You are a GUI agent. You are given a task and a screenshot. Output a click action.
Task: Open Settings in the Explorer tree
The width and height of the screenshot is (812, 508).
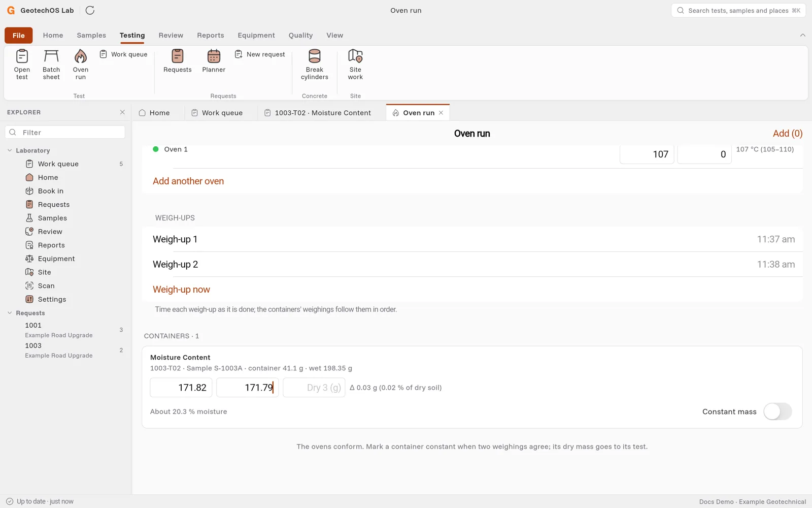tap(52, 299)
